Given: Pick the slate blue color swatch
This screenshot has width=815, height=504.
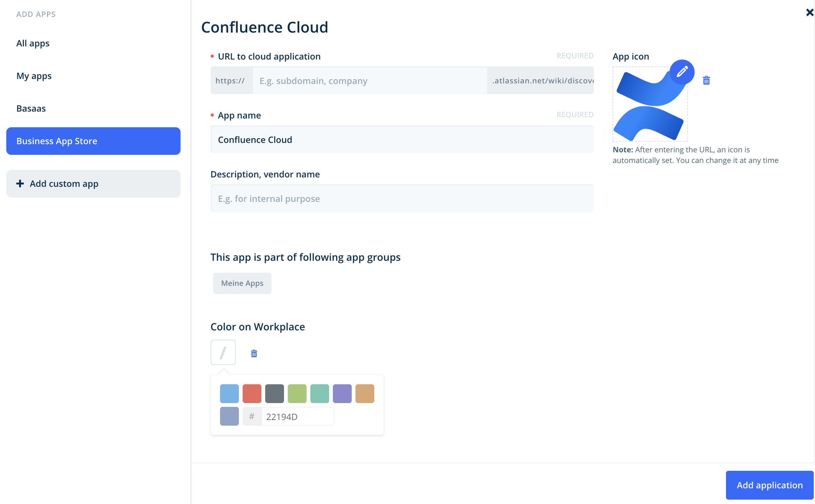Looking at the screenshot, I should (229, 416).
